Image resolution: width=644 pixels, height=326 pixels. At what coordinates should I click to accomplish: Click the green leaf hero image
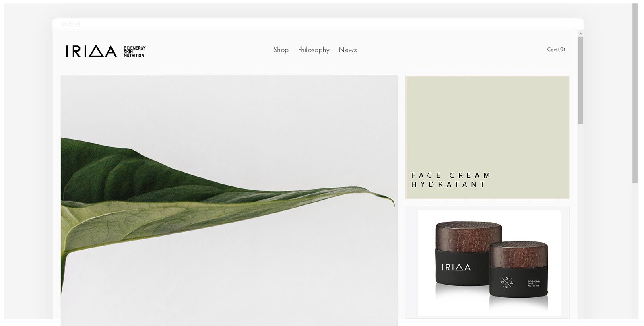point(229,200)
